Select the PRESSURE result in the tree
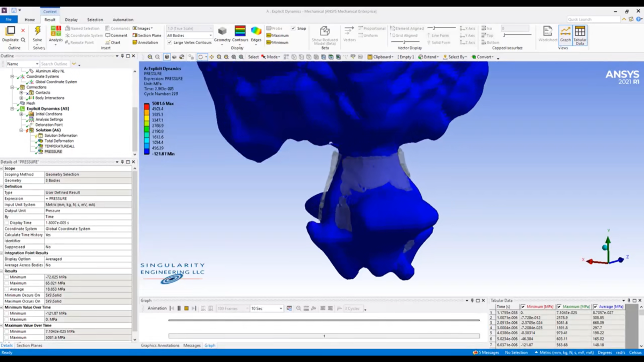This screenshot has width=644, height=362. pyautogui.click(x=53, y=152)
